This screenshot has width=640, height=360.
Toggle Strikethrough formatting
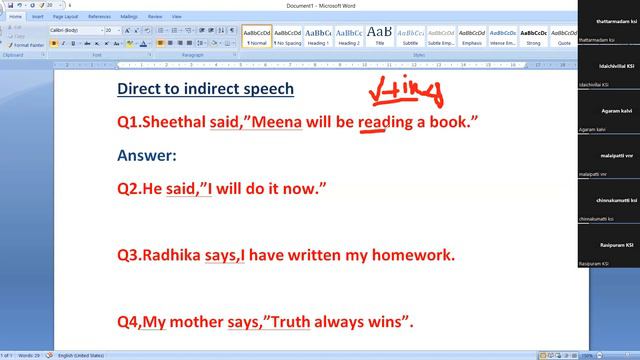coord(87,43)
